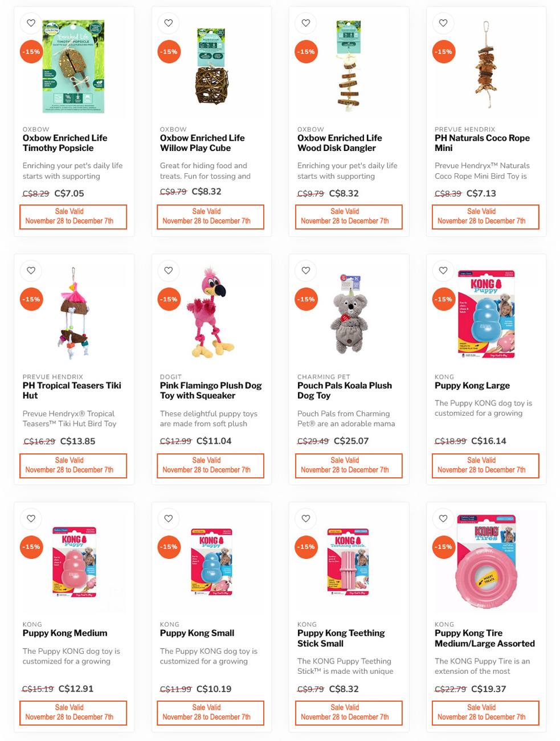Click -15% discount badge on Willow Play Cube
Image resolution: width=560 pixels, height=741 pixels.
[169, 52]
